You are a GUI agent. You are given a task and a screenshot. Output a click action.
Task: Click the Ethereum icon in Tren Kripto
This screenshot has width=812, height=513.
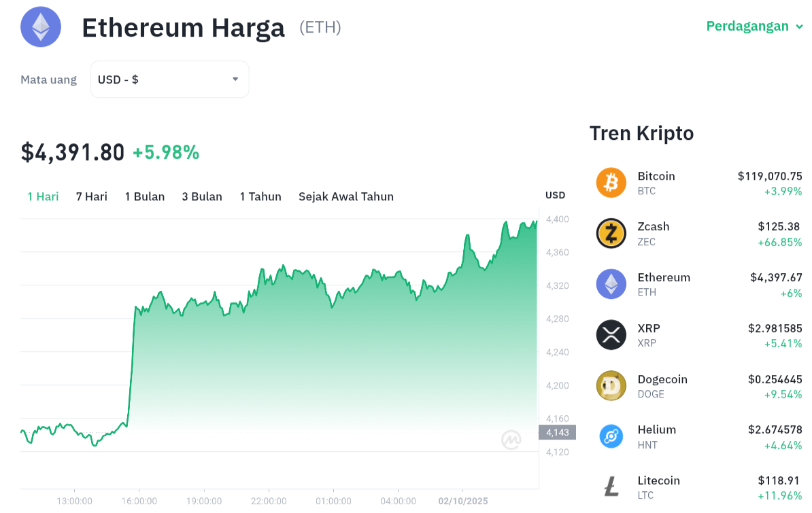point(611,284)
